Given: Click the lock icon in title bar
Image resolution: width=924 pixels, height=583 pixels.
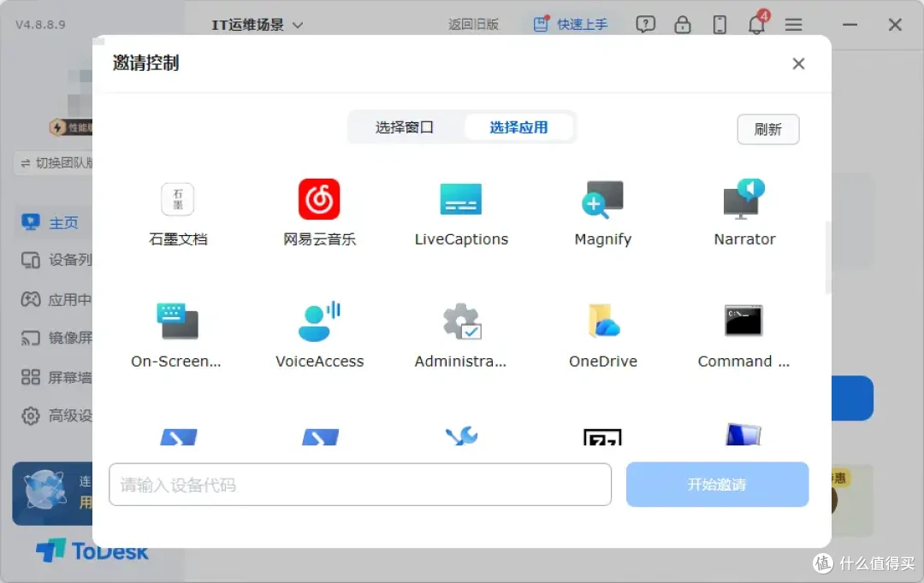Looking at the screenshot, I should tap(683, 24).
